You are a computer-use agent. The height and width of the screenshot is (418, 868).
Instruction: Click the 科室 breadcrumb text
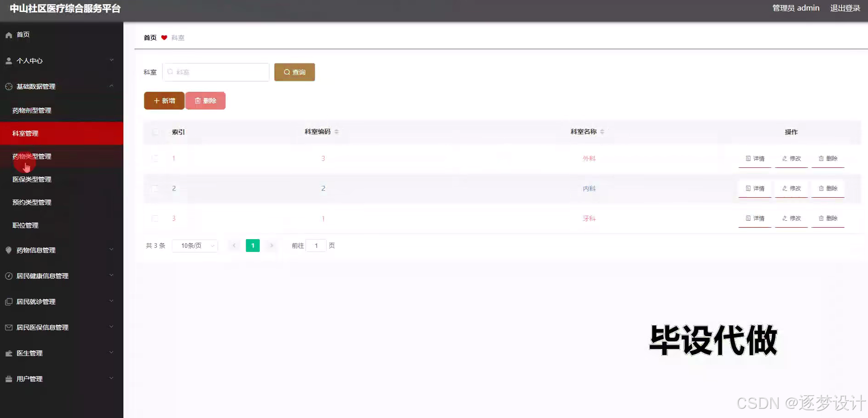[178, 38]
